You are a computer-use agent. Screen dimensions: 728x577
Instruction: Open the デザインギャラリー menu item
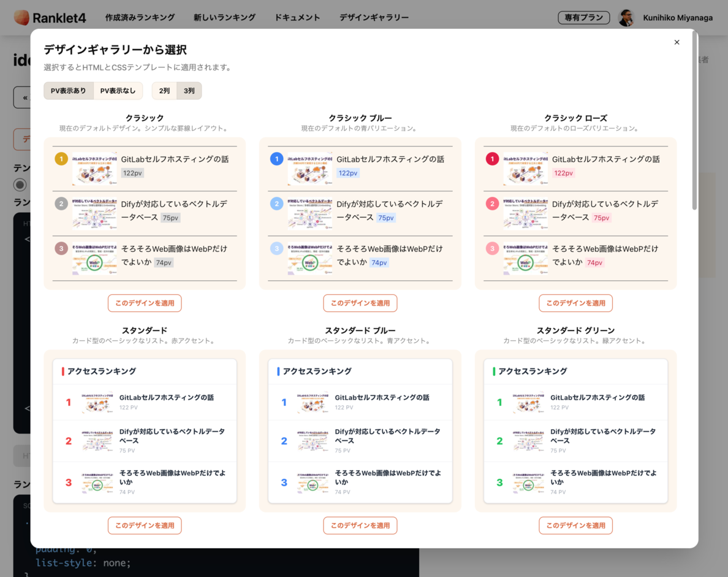tap(374, 18)
